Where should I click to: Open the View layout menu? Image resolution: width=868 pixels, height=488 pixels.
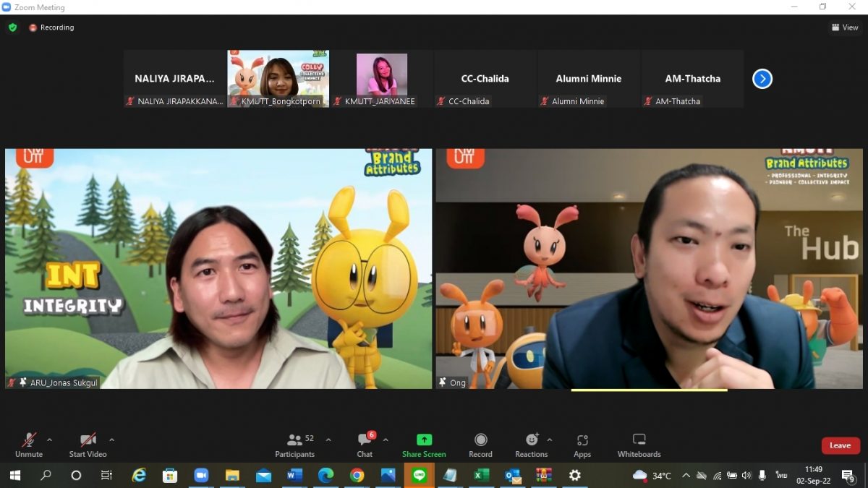[x=845, y=27]
